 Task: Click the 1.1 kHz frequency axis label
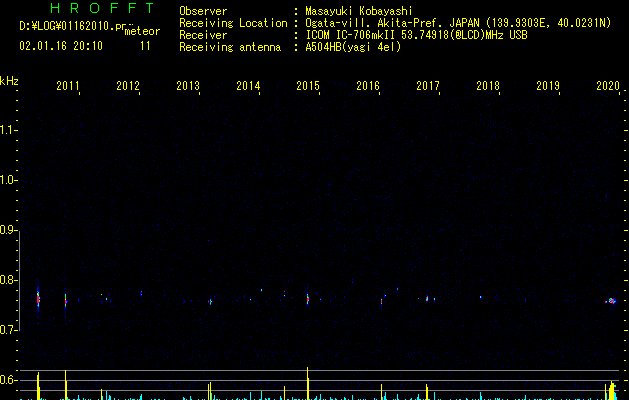click(x=7, y=130)
